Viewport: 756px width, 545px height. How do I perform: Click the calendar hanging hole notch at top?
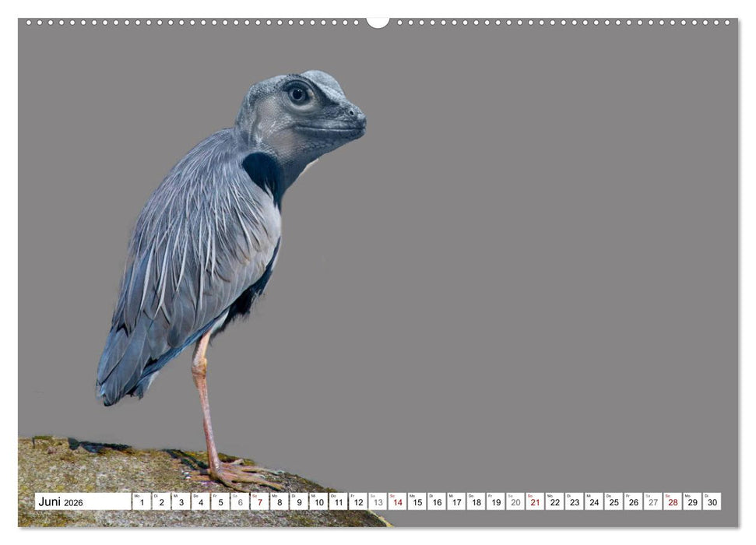pos(378,21)
